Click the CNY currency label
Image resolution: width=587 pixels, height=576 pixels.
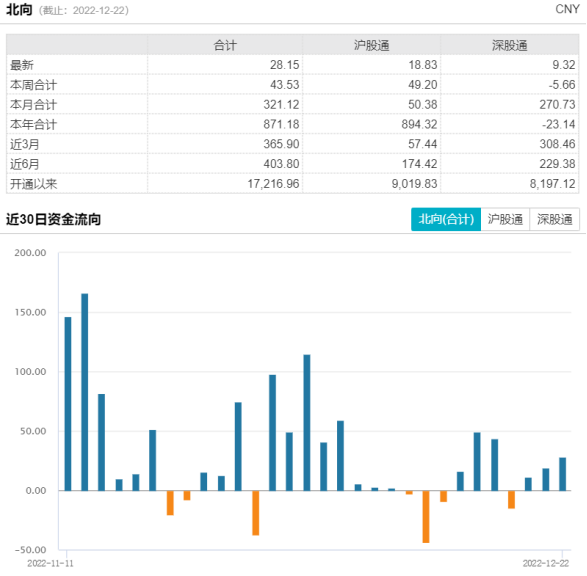coord(567,9)
